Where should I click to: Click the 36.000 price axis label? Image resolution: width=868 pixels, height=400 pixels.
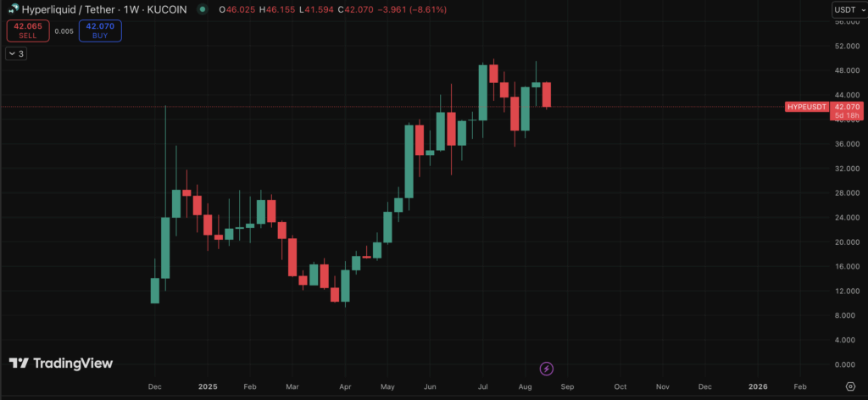click(847, 144)
